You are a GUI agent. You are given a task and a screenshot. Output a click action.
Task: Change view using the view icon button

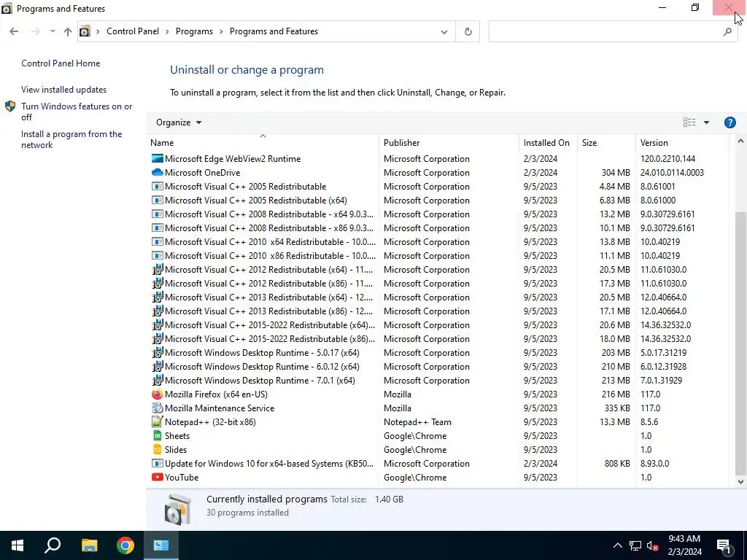coord(689,122)
